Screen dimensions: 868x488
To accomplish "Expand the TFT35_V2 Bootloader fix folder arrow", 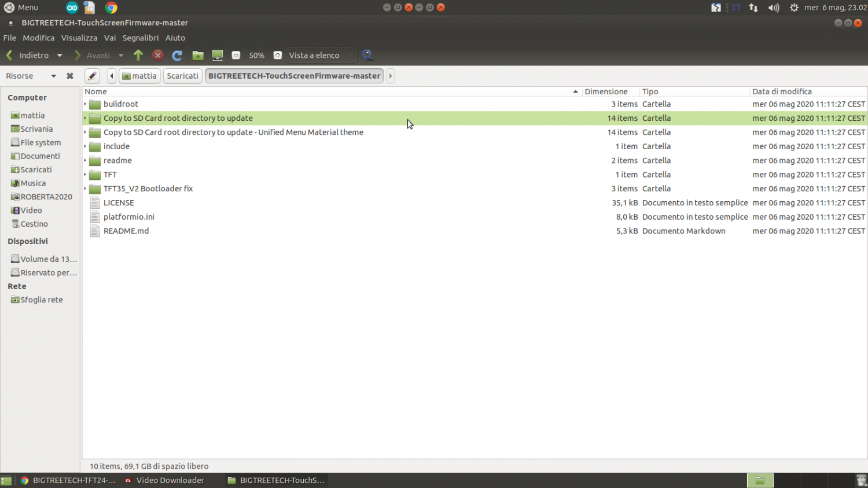I will click(85, 188).
